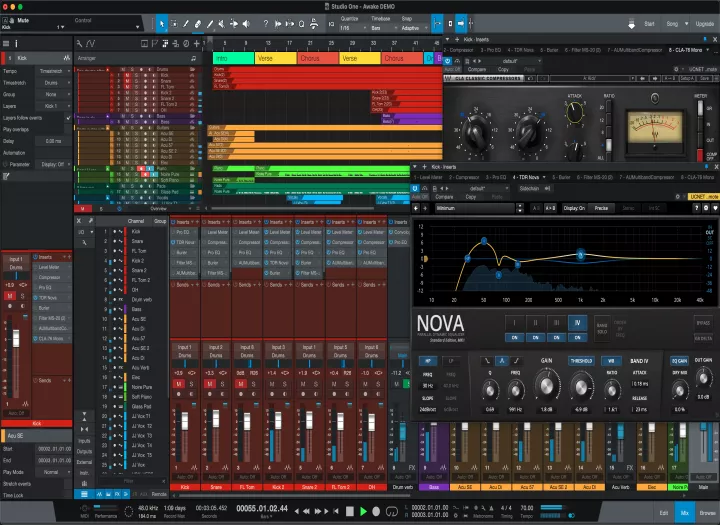Mute the FL Tom mixer channel
720x525 pixels.
241,384
